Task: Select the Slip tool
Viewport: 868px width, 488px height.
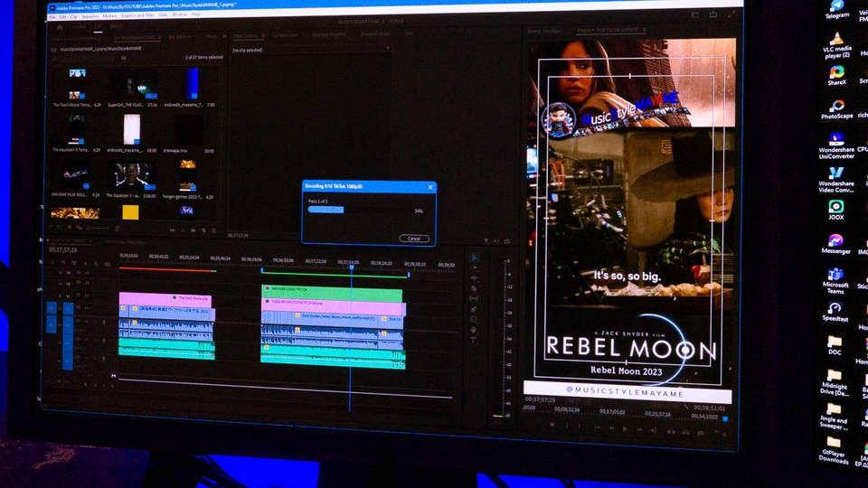Action: 474,299
